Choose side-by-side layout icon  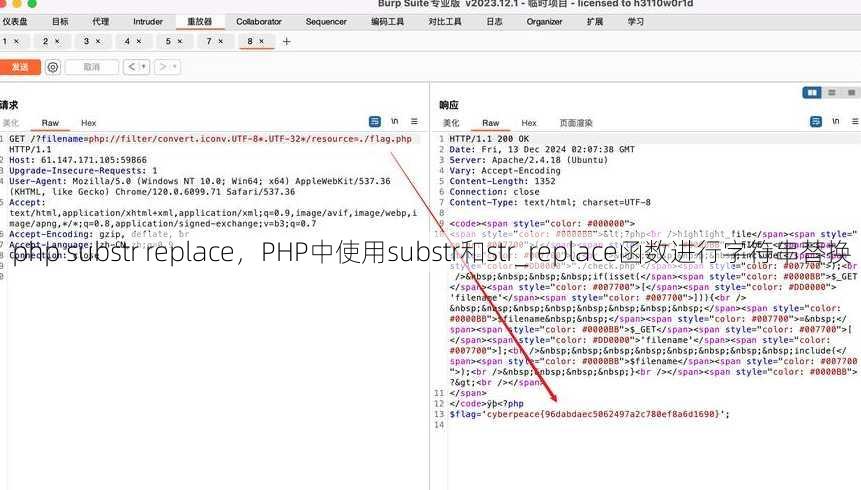pyautogui.click(x=812, y=93)
